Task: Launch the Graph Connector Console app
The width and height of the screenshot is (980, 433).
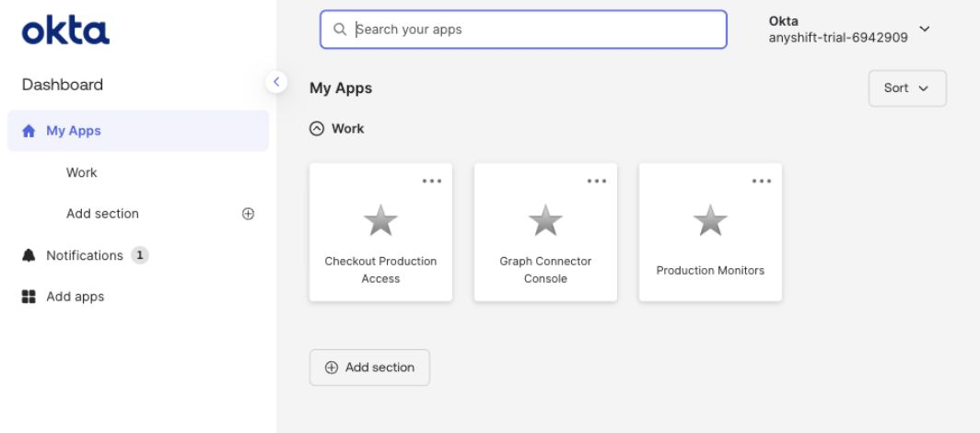Action: pos(545,232)
